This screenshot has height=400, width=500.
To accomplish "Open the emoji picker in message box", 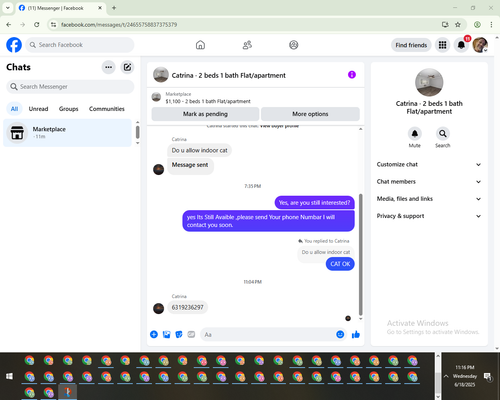I will [x=340, y=334].
